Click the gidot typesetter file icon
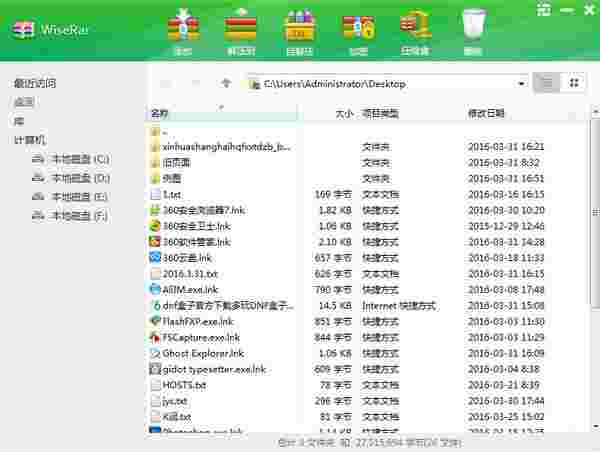The height and width of the screenshot is (452, 600). pos(155,369)
